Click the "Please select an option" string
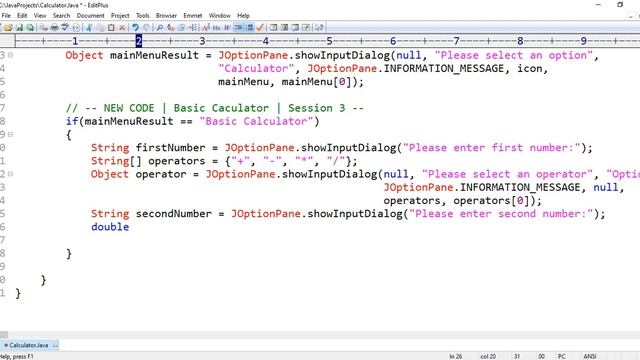 click(513, 56)
